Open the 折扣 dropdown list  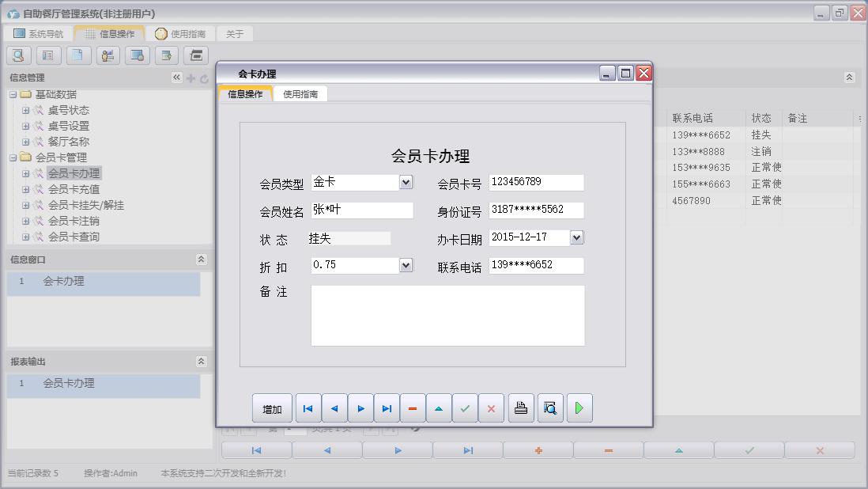click(x=406, y=265)
